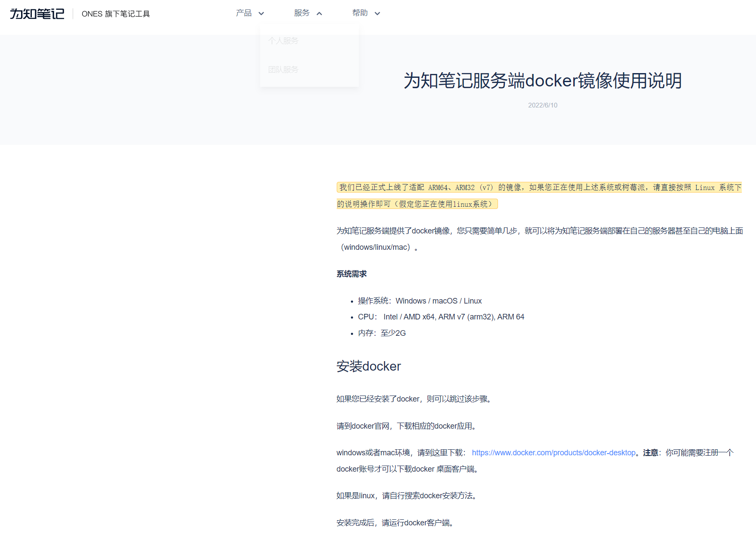
Task: Click the 内存：至少2G line
Action: (x=382, y=333)
